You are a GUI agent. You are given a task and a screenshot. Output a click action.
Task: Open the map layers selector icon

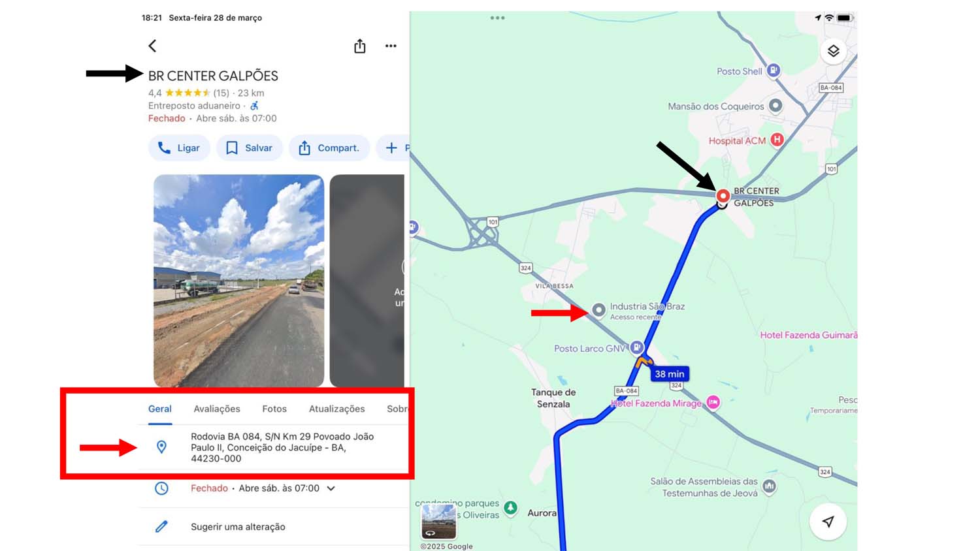(x=833, y=51)
